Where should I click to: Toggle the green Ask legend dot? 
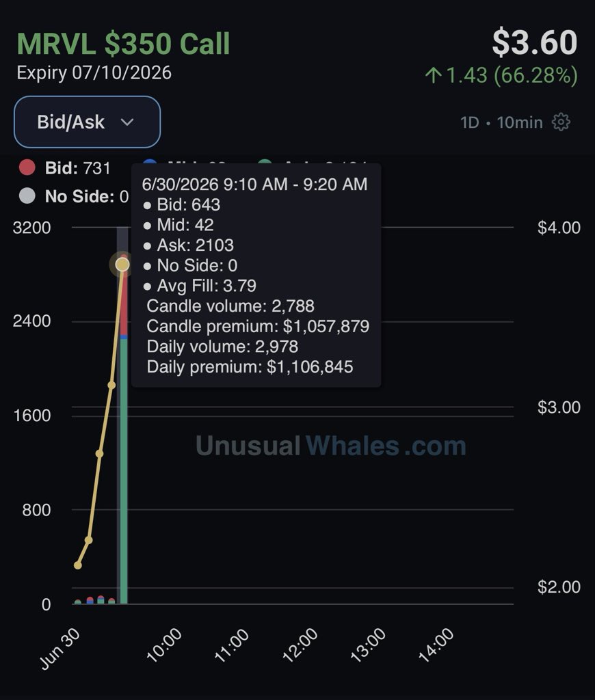(265, 162)
